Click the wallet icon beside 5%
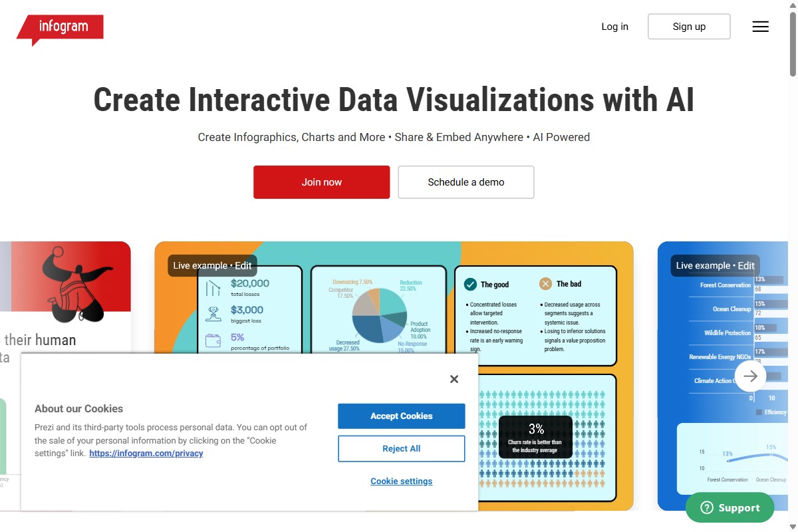798x532 pixels. [213, 340]
